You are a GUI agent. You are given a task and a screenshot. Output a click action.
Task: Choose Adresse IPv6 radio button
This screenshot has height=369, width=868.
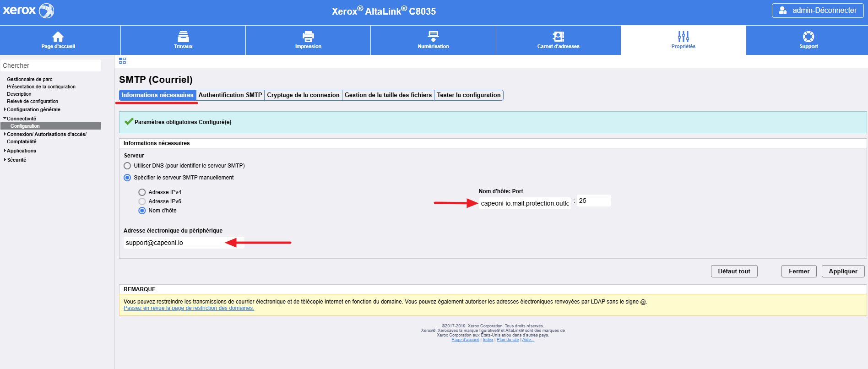click(142, 201)
